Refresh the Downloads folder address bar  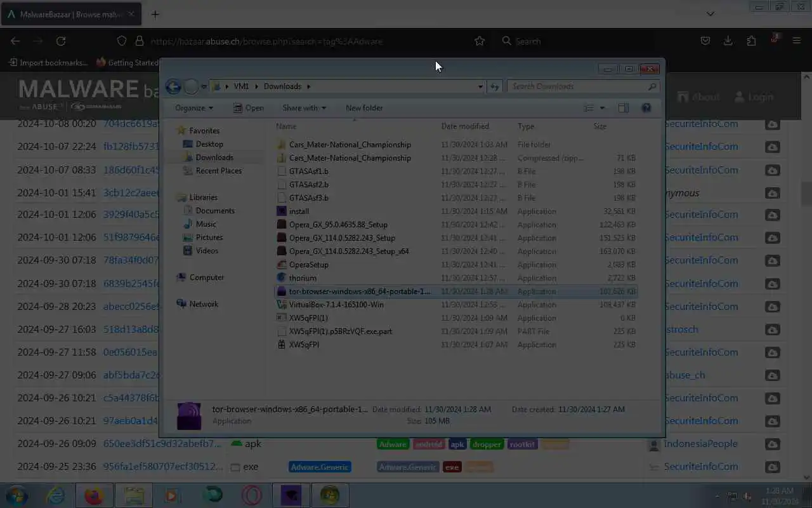[495, 86]
